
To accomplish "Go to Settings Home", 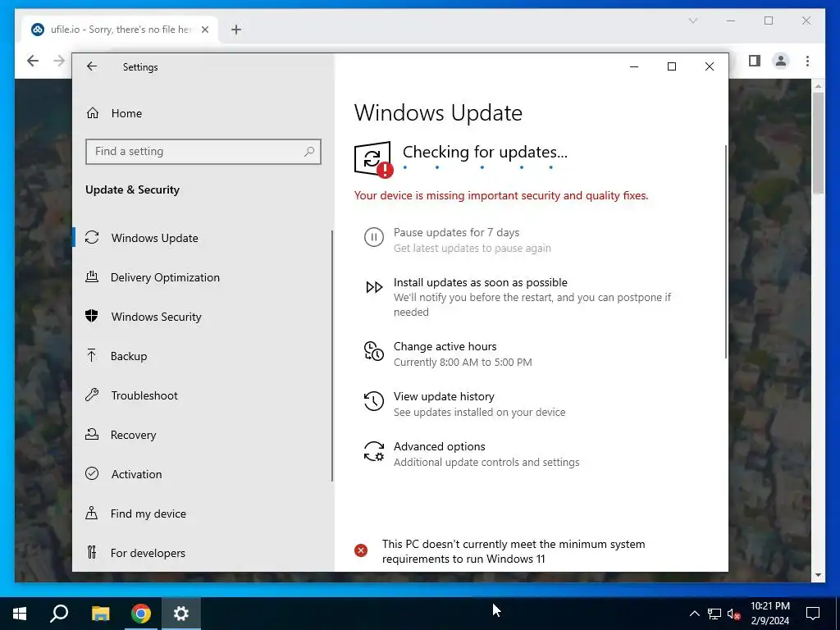I will tap(203, 113).
